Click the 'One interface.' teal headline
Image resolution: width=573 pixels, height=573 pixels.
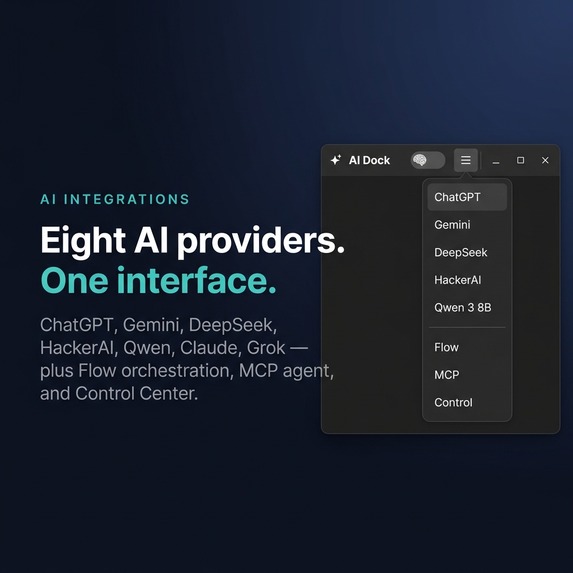(x=158, y=281)
